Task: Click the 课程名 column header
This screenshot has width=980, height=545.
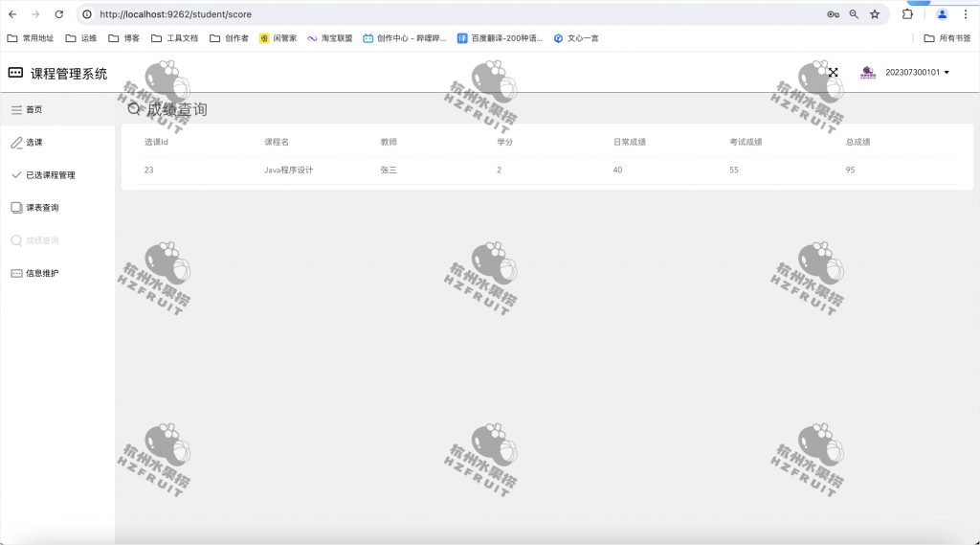Action: click(277, 142)
